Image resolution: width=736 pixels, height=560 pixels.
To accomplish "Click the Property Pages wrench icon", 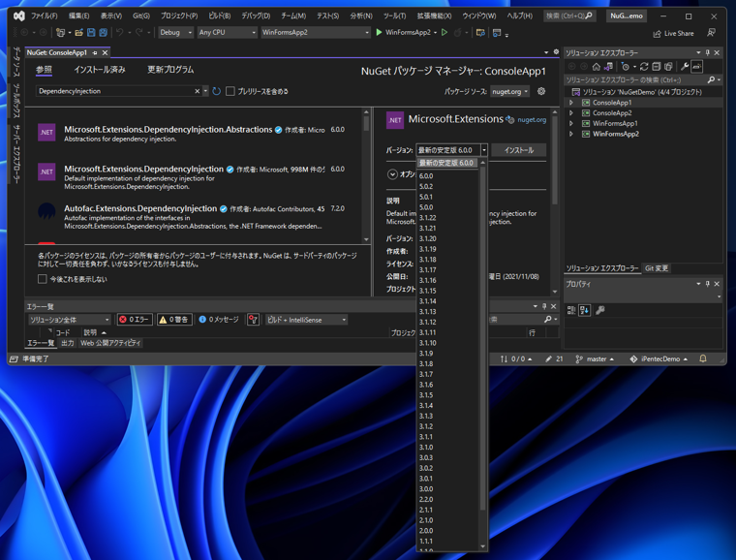I will pyautogui.click(x=599, y=310).
